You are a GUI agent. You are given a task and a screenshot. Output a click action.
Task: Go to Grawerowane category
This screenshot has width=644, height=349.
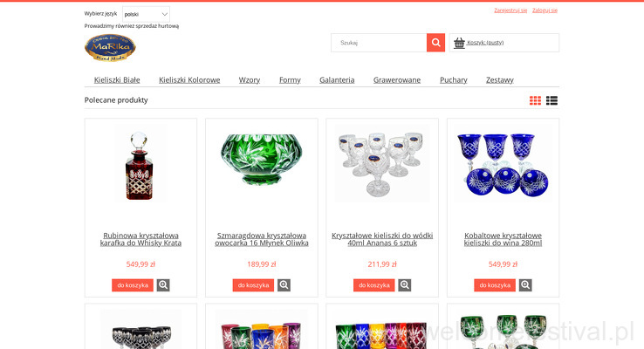coord(397,80)
